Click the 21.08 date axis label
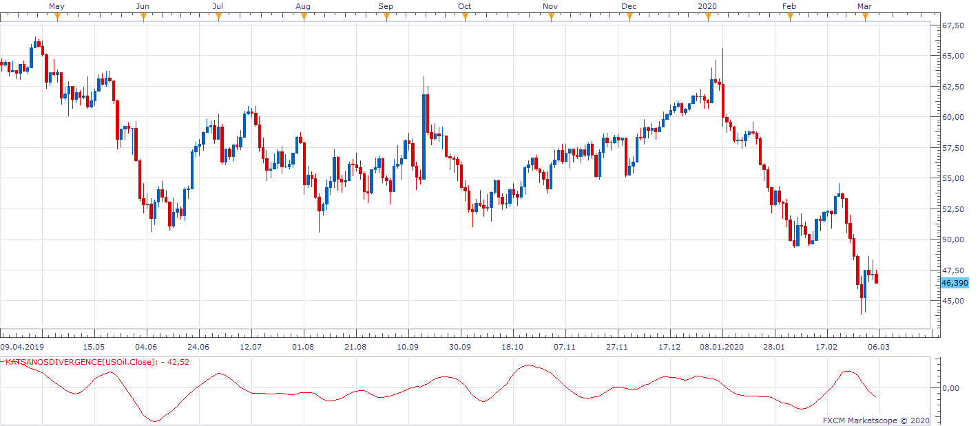Screen dimensions: 980x426 click(355, 347)
